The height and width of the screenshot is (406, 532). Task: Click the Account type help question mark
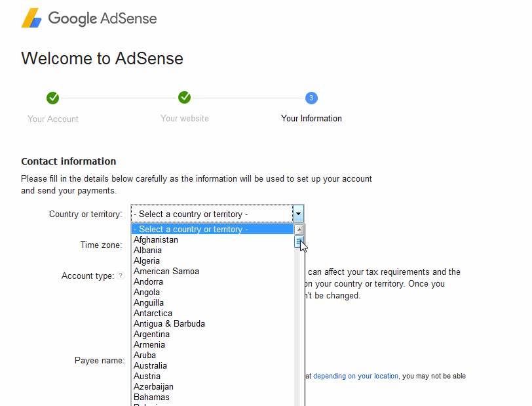tap(121, 275)
